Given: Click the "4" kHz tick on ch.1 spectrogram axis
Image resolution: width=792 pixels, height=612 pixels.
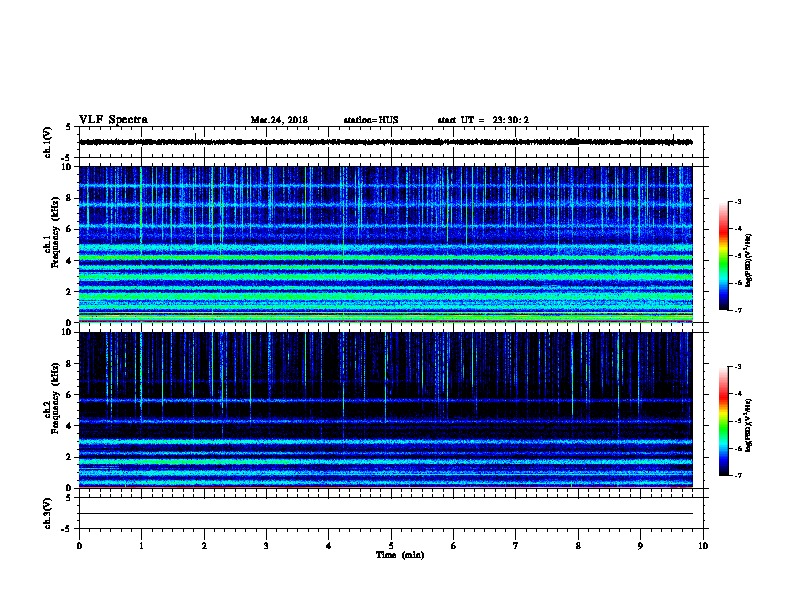Looking at the screenshot, I should click(x=69, y=261).
